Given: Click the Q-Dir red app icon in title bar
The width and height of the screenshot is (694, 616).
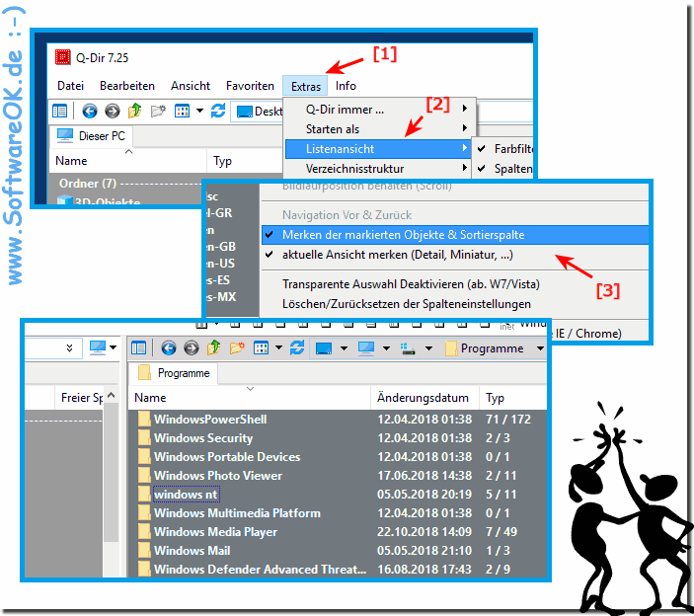Looking at the screenshot, I should tap(62, 57).
